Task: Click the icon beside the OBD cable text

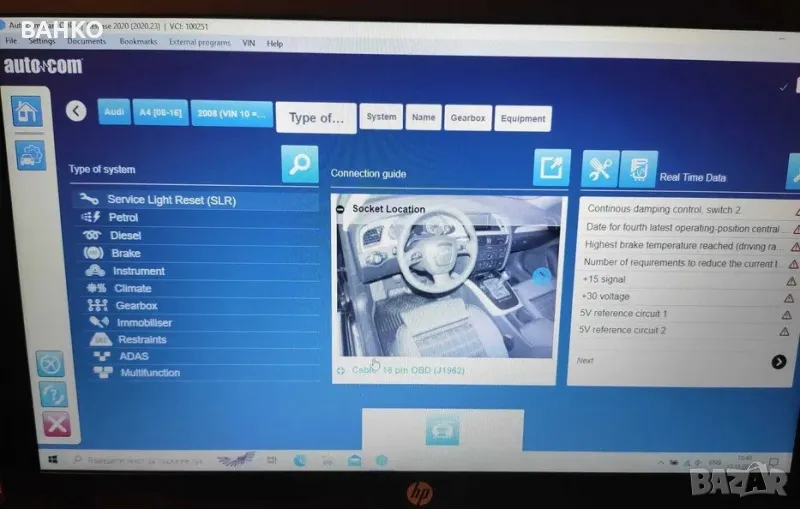Action: click(341, 371)
